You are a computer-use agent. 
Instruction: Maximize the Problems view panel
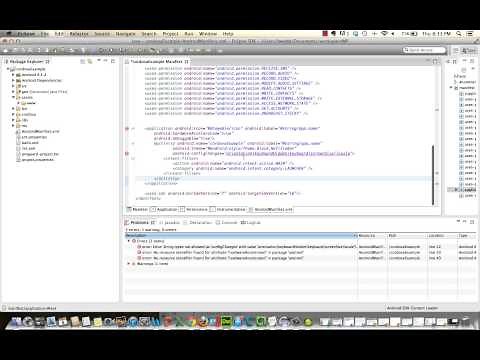coord(472,222)
